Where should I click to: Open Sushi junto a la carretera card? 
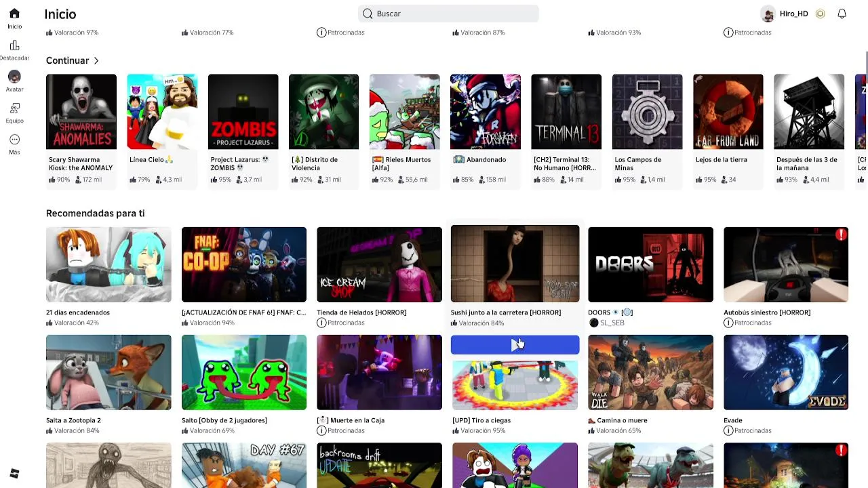click(515, 264)
